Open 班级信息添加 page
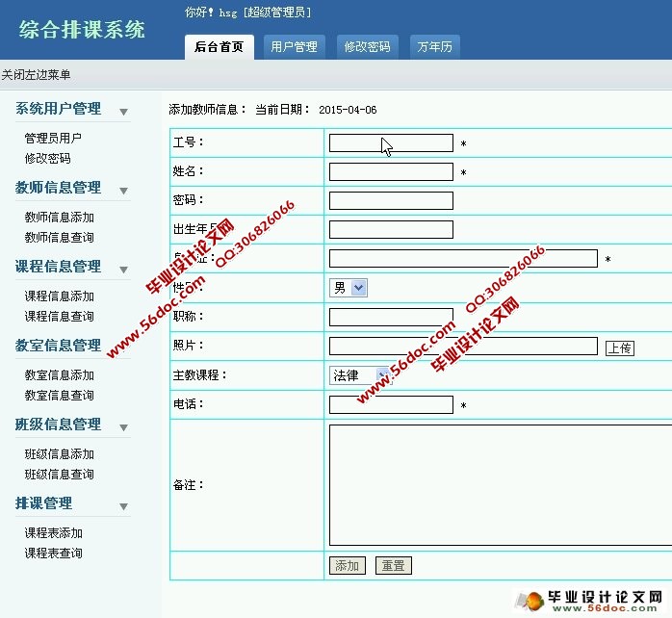 (x=59, y=453)
